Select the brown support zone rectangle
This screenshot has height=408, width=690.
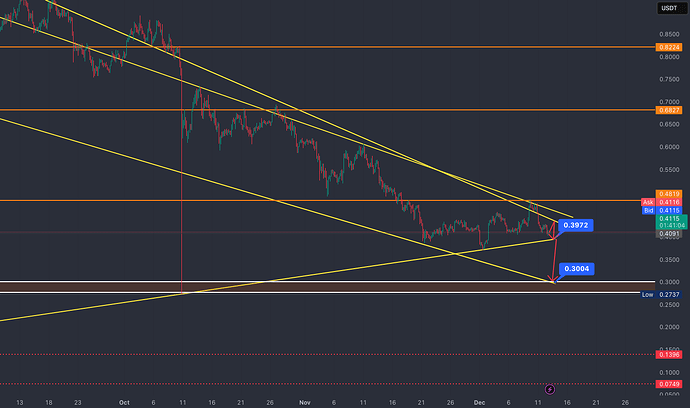click(x=300, y=287)
